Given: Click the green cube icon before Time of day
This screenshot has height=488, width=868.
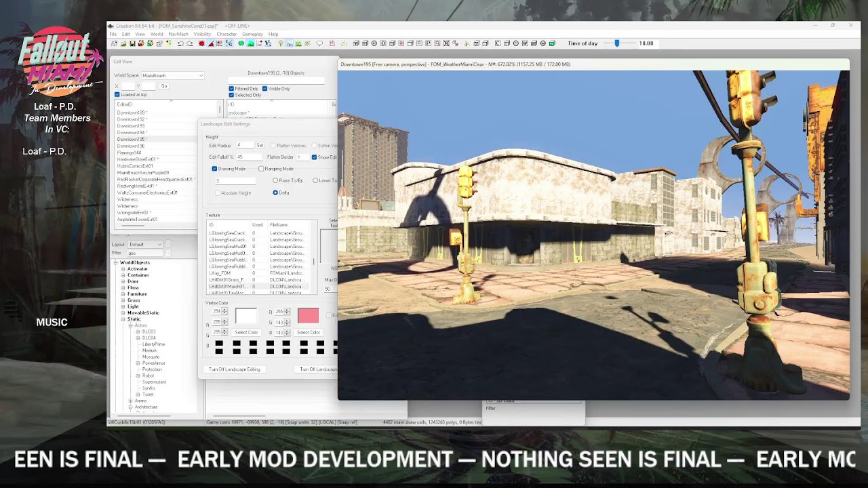Looking at the screenshot, I should click(552, 43).
